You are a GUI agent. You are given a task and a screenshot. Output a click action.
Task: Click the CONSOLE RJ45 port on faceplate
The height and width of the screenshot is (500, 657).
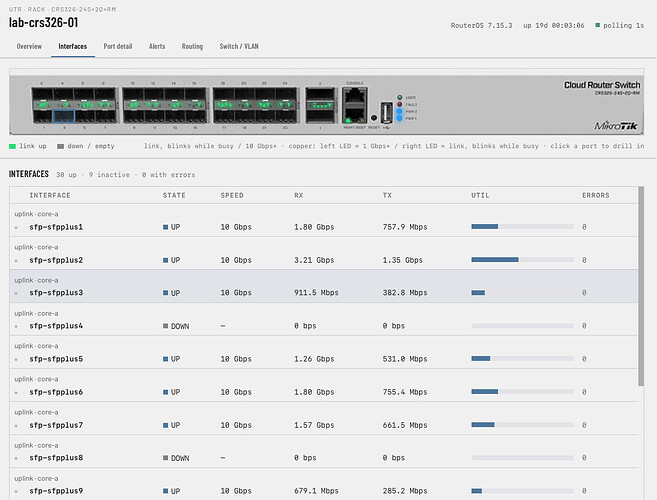[354, 97]
